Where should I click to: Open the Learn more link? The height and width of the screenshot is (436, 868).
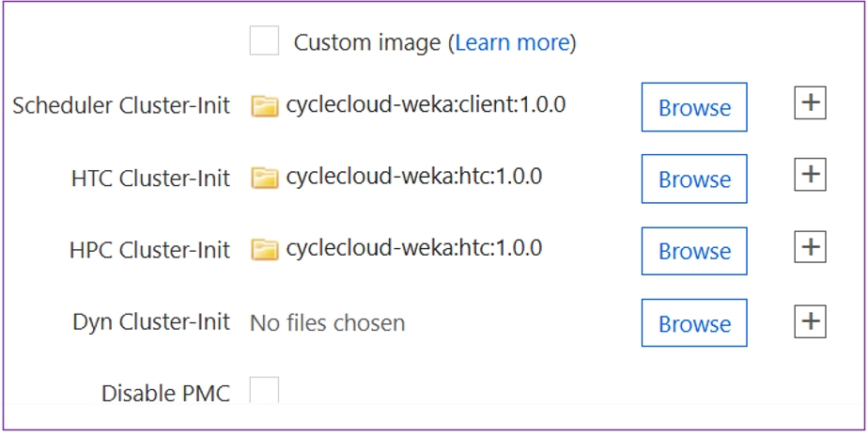[x=513, y=42]
